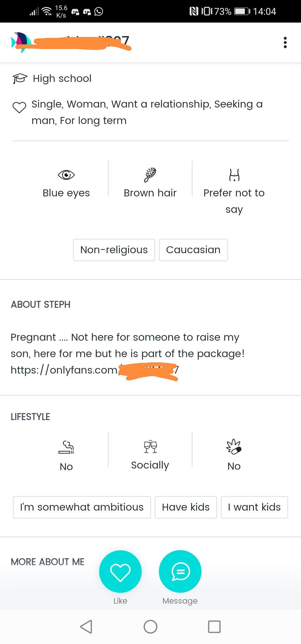Tap the cigarette smoking icon
Viewport: 301px width, 644px height.
66,447
